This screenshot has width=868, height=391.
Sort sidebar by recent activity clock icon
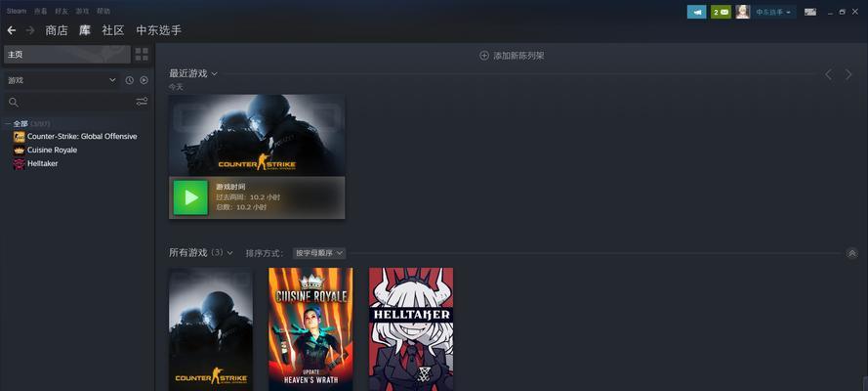coord(130,80)
